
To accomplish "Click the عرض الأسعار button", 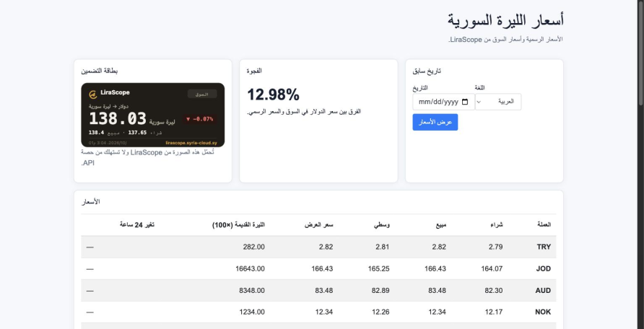I will pyautogui.click(x=435, y=122).
